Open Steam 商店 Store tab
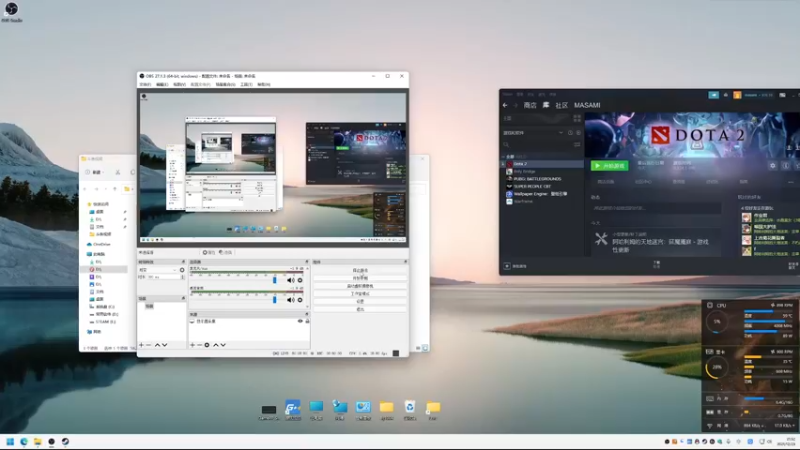The width and height of the screenshot is (800, 450). click(x=530, y=105)
